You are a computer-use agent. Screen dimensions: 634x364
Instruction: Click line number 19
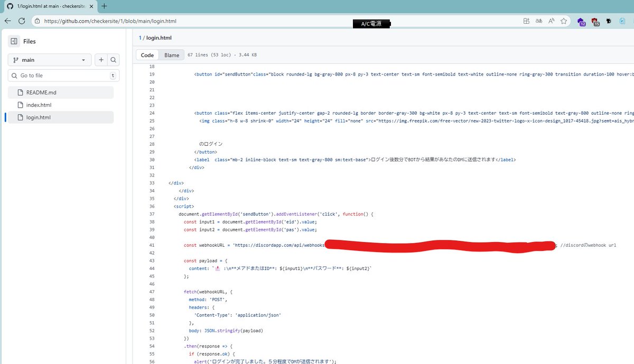(x=152, y=74)
